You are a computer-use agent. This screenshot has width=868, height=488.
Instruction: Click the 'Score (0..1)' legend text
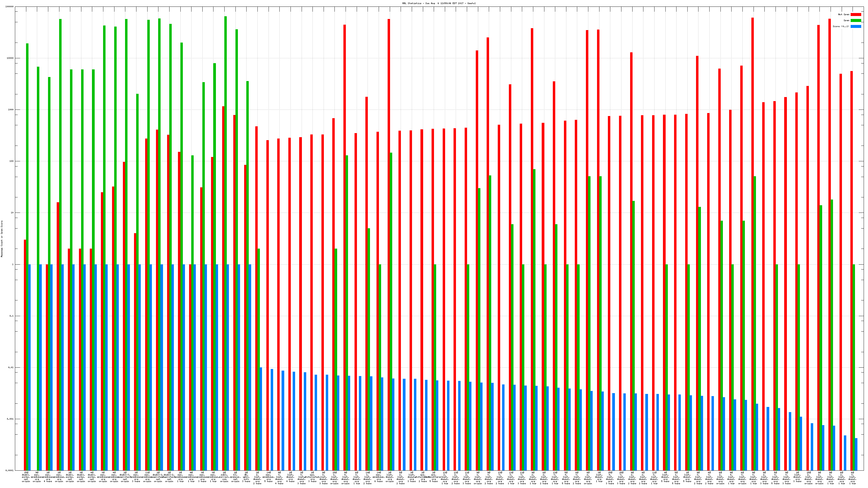click(x=841, y=26)
